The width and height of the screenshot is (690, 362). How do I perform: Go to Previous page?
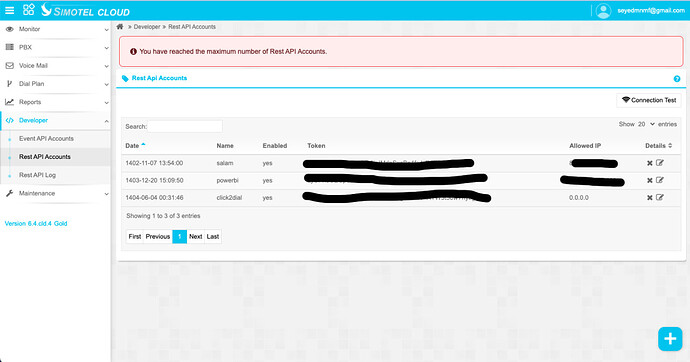(x=158, y=237)
